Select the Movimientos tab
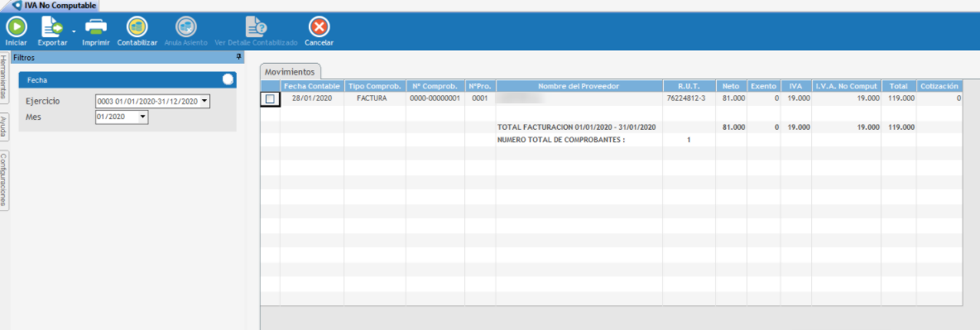Image resolution: width=980 pixels, height=330 pixels. pos(291,71)
